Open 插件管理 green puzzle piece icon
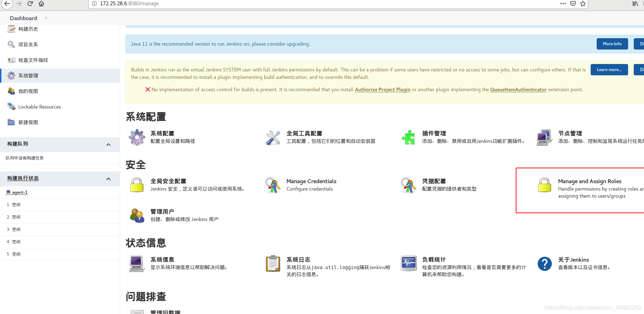 click(409, 137)
